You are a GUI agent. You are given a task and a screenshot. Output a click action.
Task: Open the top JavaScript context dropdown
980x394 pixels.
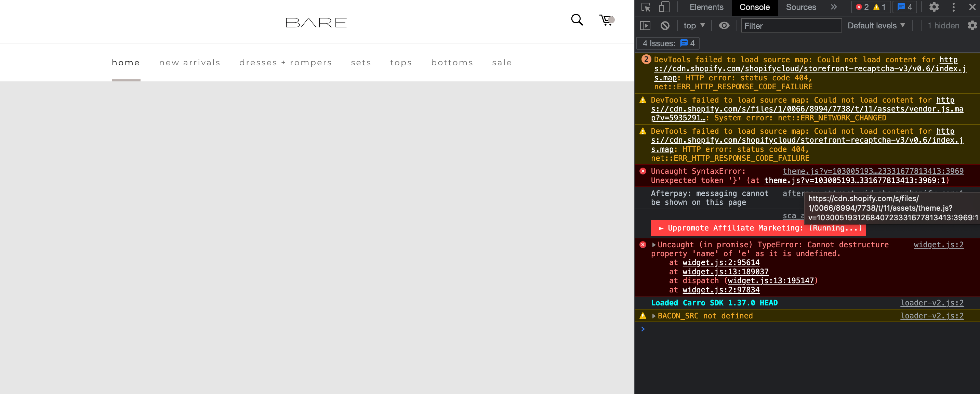click(x=694, y=26)
